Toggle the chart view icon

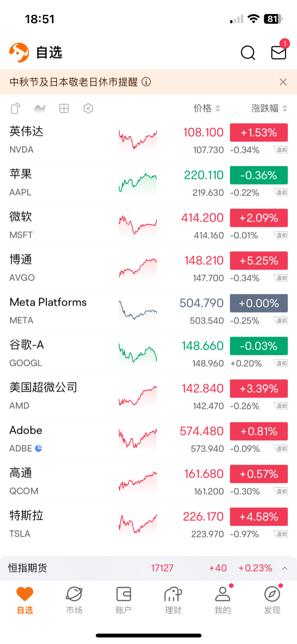39,108
